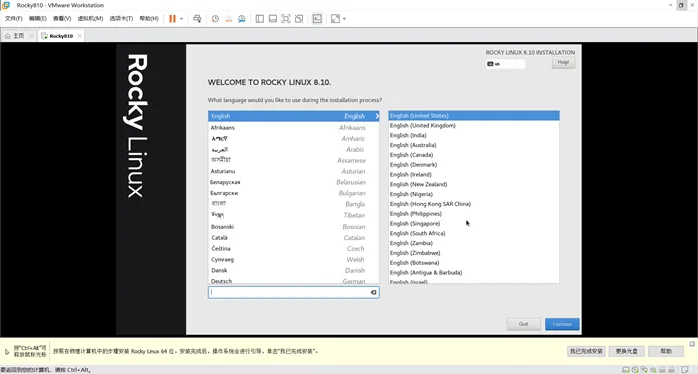The image size is (698, 374).
Task: Select the Bulgarian language row
Action: 294,193
